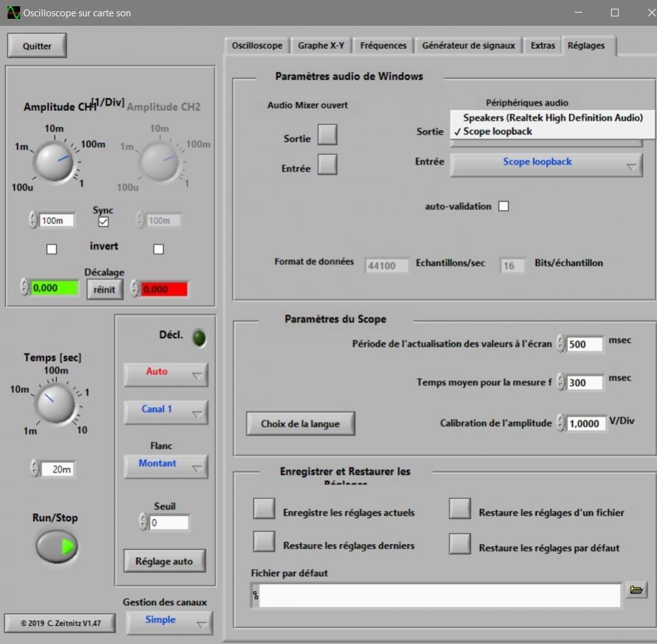The width and height of the screenshot is (657, 644).
Task: Switch to the Fréquences tab
Action: (383, 45)
